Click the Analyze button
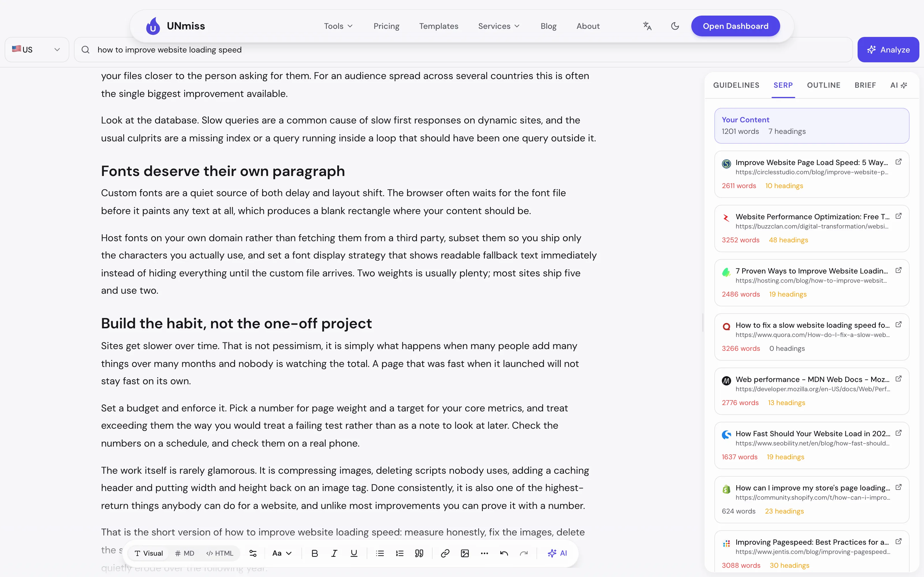Image resolution: width=924 pixels, height=577 pixels. (888, 50)
